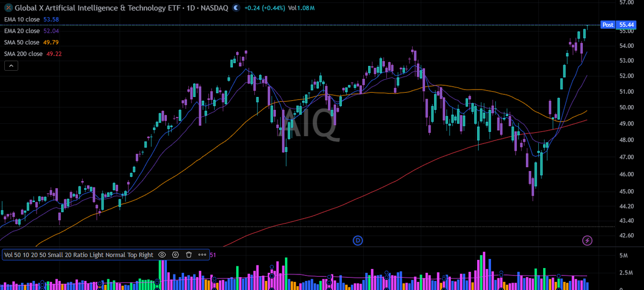This screenshot has width=644, height=290.
Task: Remove the Vol indicator with the trash icon
Action: point(189,255)
